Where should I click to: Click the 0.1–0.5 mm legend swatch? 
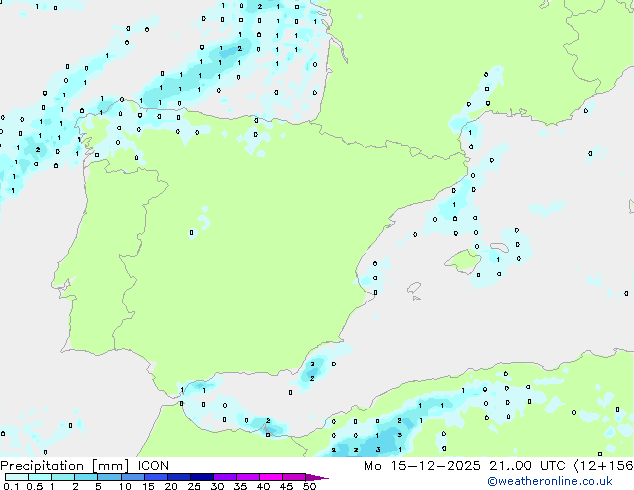(17, 477)
